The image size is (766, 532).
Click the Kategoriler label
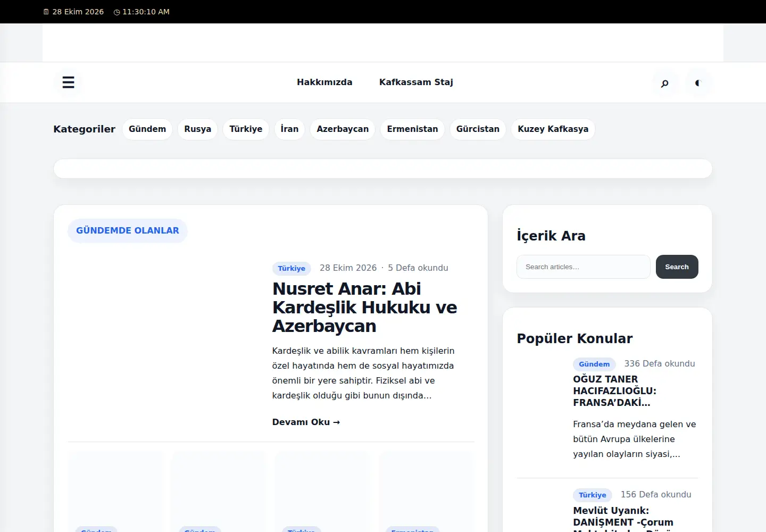click(84, 129)
